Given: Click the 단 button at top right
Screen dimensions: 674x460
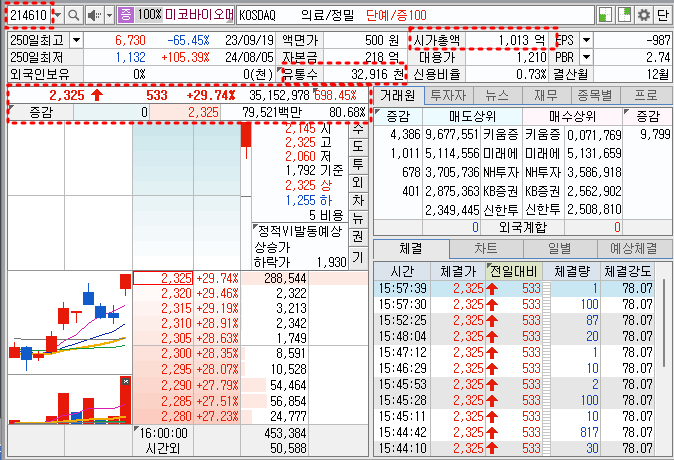Looking at the screenshot, I should pos(662,15).
